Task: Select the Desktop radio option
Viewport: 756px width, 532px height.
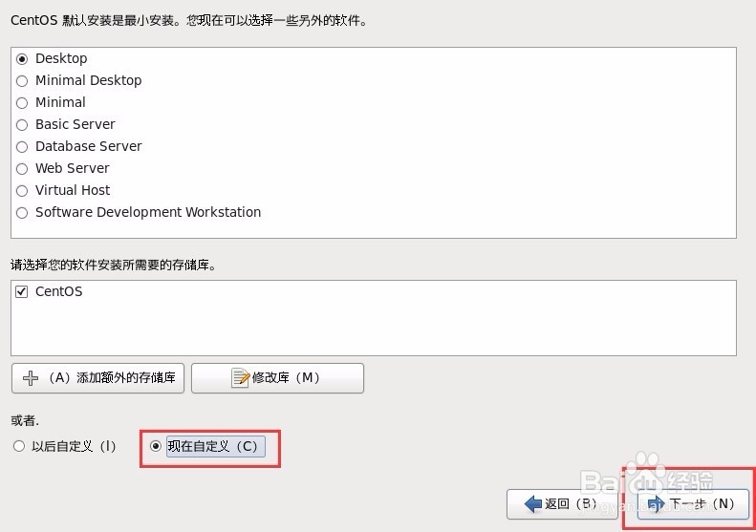Action: click(x=22, y=59)
